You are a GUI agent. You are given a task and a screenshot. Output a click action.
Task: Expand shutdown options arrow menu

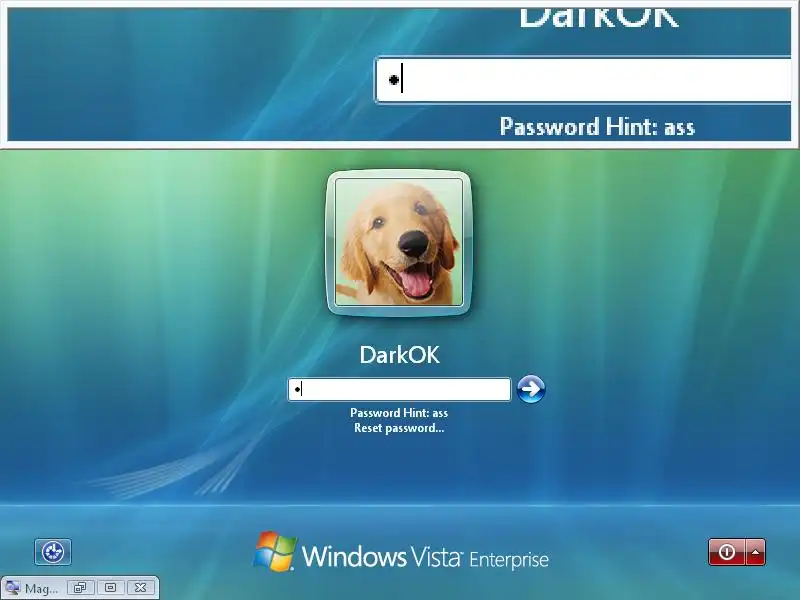click(756, 552)
